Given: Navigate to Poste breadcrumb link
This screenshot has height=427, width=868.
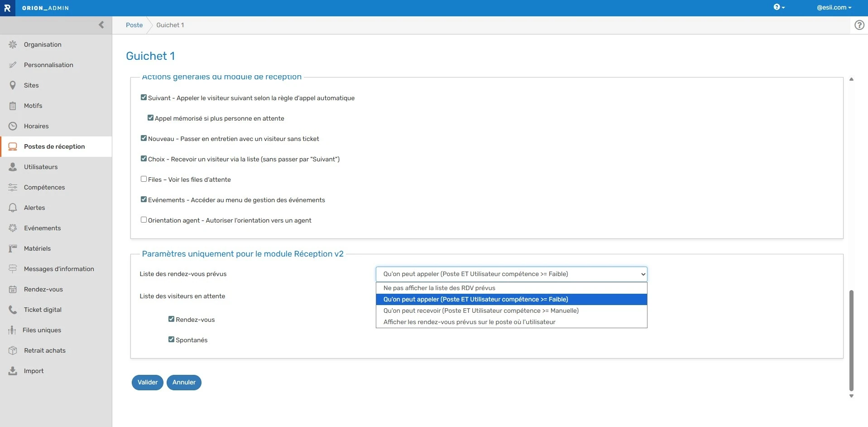Looking at the screenshot, I should point(134,25).
